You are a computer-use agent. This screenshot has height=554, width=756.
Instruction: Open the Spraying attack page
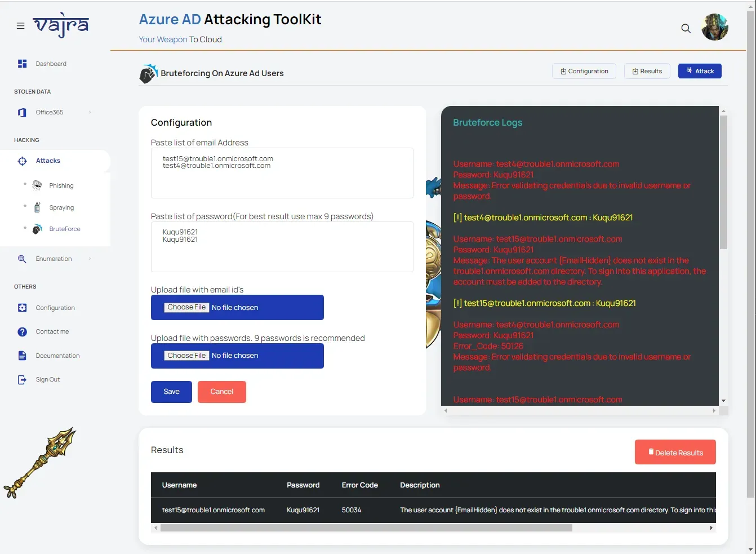[x=61, y=207]
